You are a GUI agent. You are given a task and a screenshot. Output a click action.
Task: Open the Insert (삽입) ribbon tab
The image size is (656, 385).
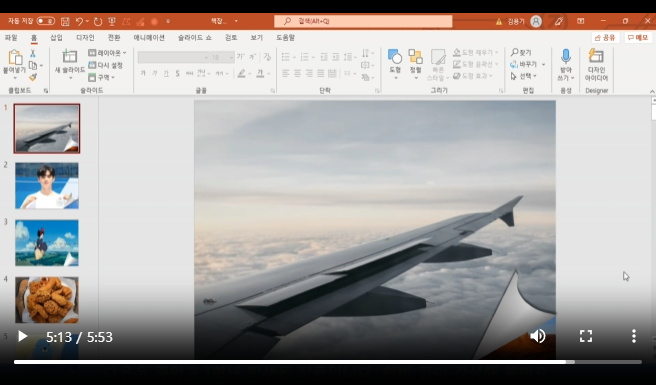click(56, 38)
